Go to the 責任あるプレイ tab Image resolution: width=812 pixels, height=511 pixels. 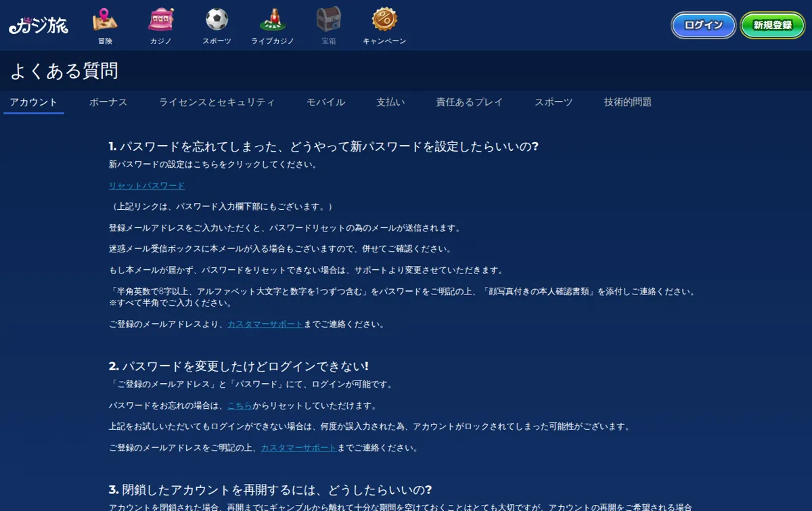[x=470, y=102]
